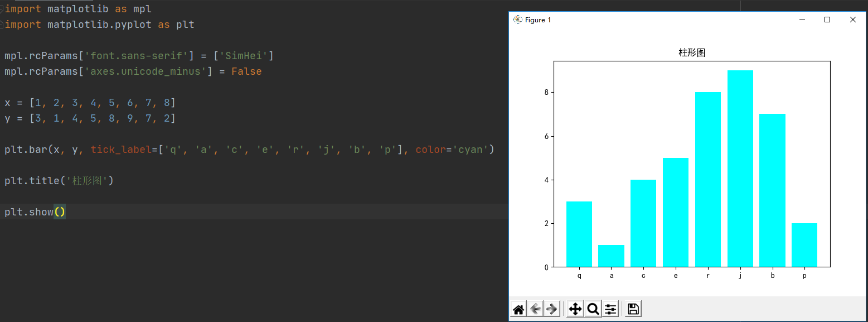Image resolution: width=868 pixels, height=322 pixels.
Task: Click the plt.show() line in editor
Action: click(35, 212)
